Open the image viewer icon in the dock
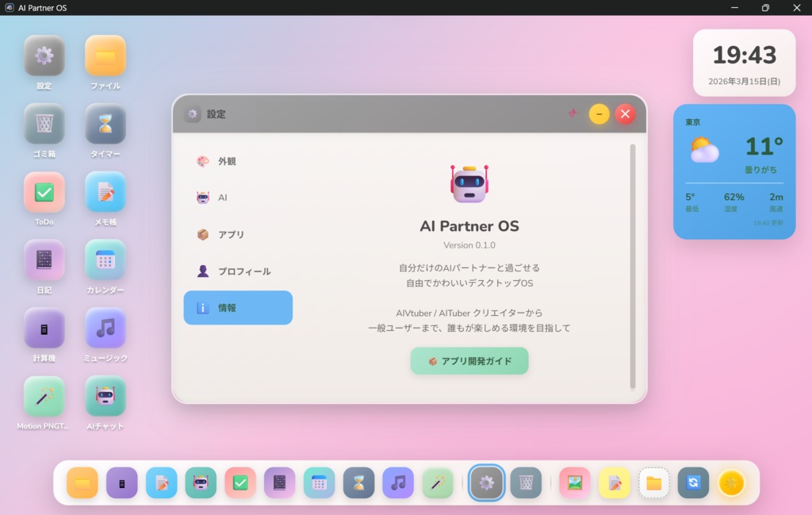812x515 pixels. point(574,482)
